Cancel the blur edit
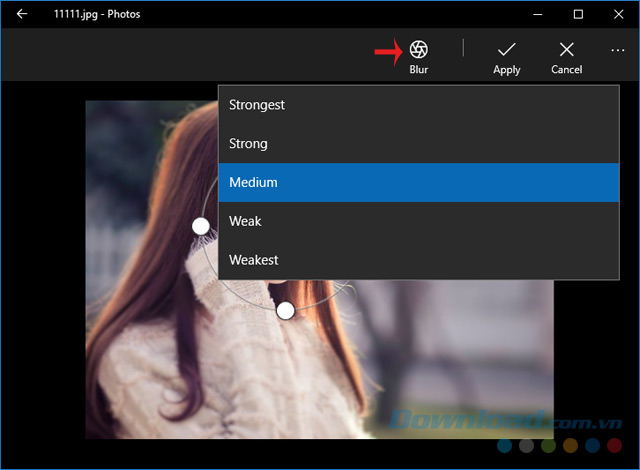The height and width of the screenshot is (470, 640). coord(567,58)
